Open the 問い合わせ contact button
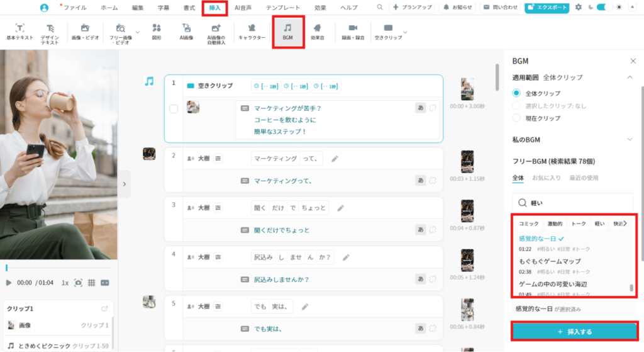Viewport: 644px width, 352px height. (500, 7)
